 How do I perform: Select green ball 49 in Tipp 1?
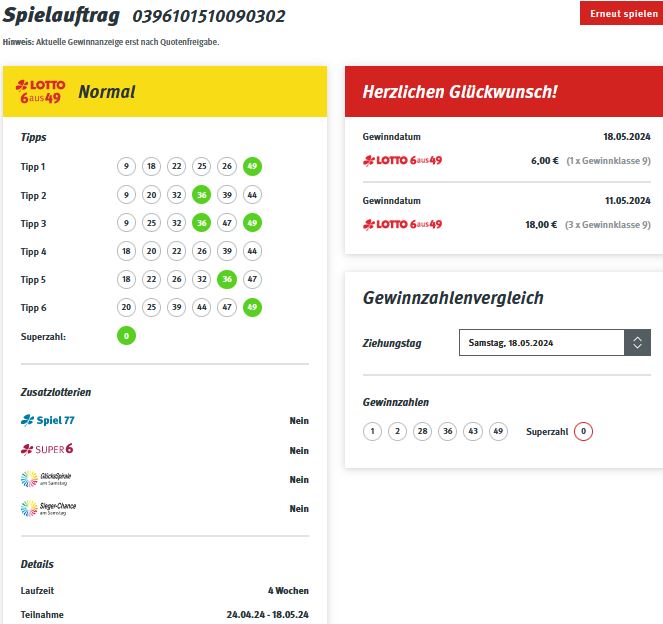pyautogui.click(x=252, y=166)
